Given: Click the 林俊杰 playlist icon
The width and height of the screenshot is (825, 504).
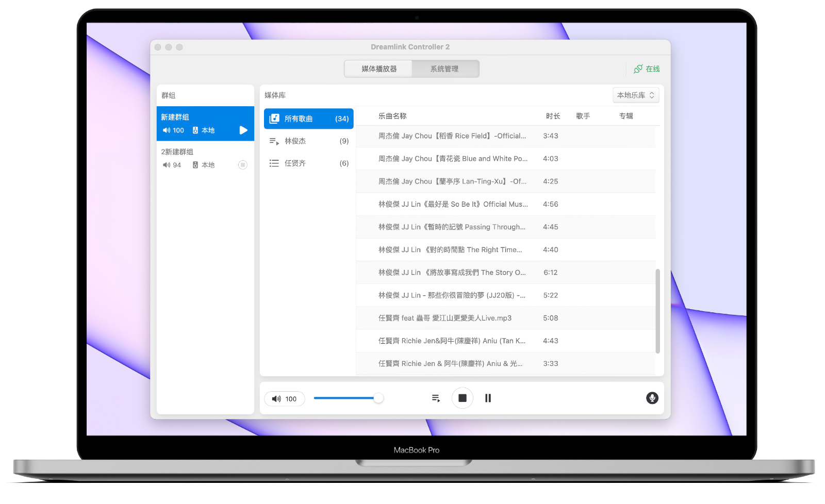Looking at the screenshot, I should (x=274, y=141).
